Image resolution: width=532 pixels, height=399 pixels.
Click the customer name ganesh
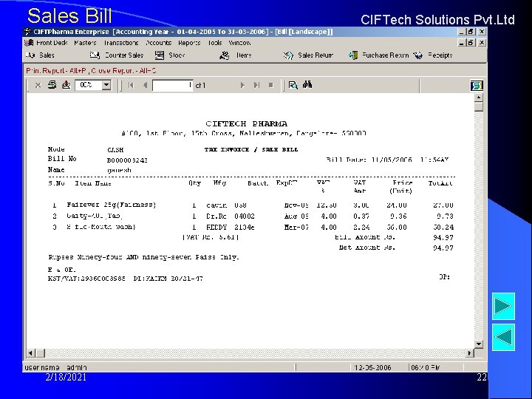pos(119,170)
